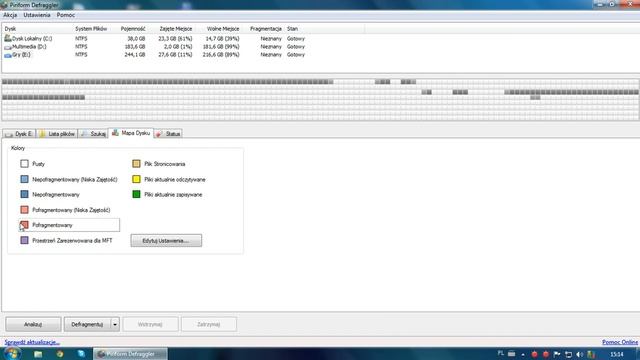Click capacity value 38,0 GB for drive C

click(136, 39)
